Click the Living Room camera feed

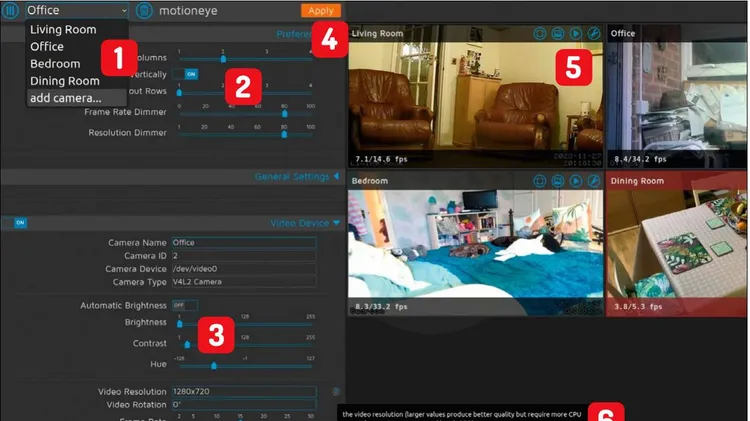tap(475, 97)
